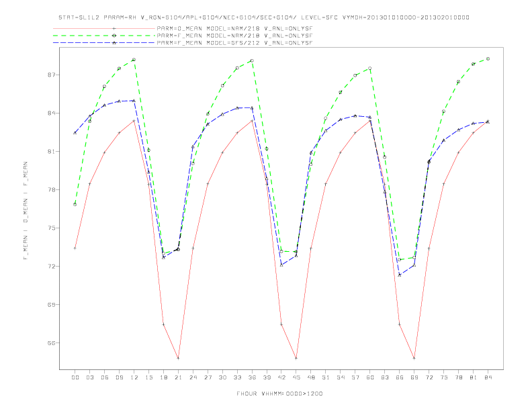Click x-axis tick label 75
The image size is (532, 411).
pyautogui.click(x=444, y=377)
